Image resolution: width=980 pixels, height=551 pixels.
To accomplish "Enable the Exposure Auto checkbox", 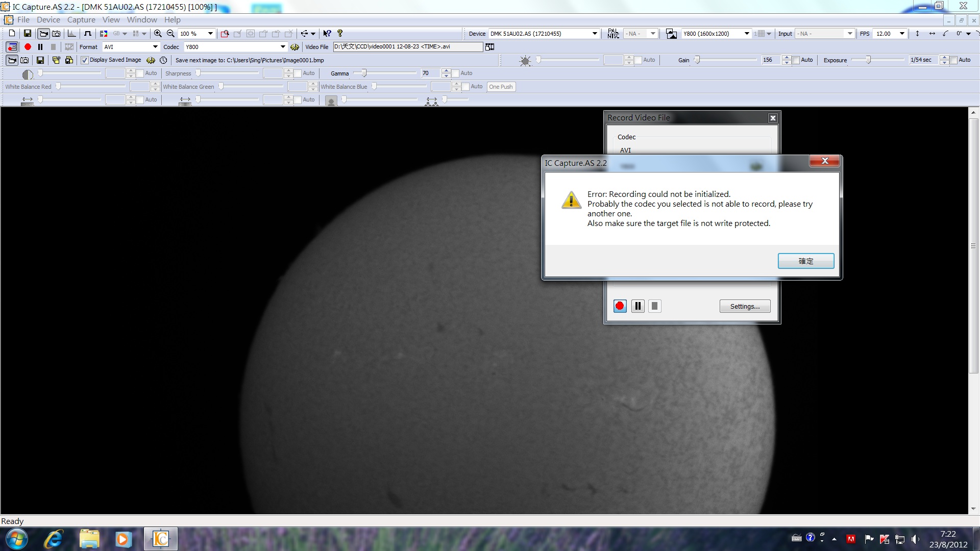I will tap(953, 60).
